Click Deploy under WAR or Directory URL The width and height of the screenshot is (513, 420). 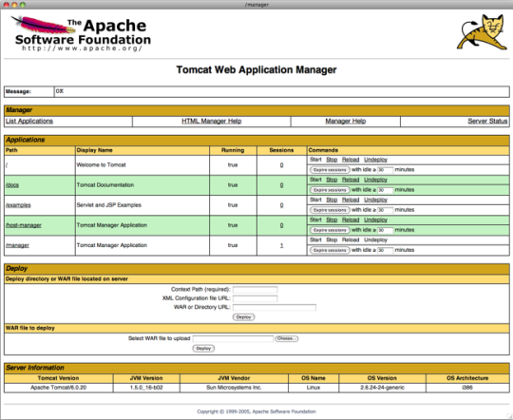tap(243, 317)
